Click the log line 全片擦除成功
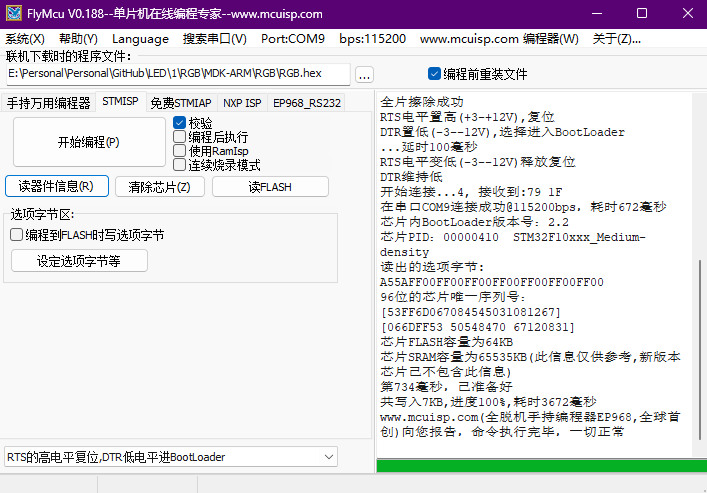 coord(422,102)
